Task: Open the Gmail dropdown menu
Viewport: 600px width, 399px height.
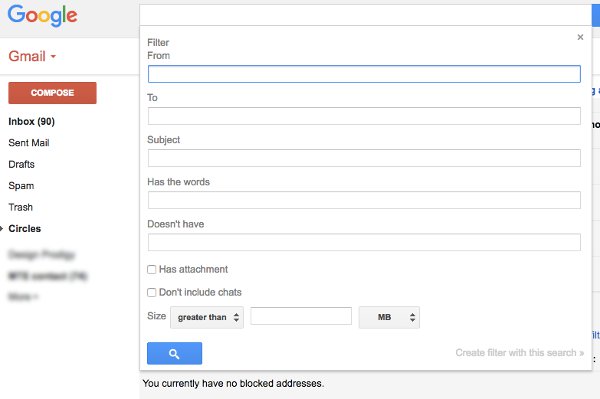Action: coord(32,56)
